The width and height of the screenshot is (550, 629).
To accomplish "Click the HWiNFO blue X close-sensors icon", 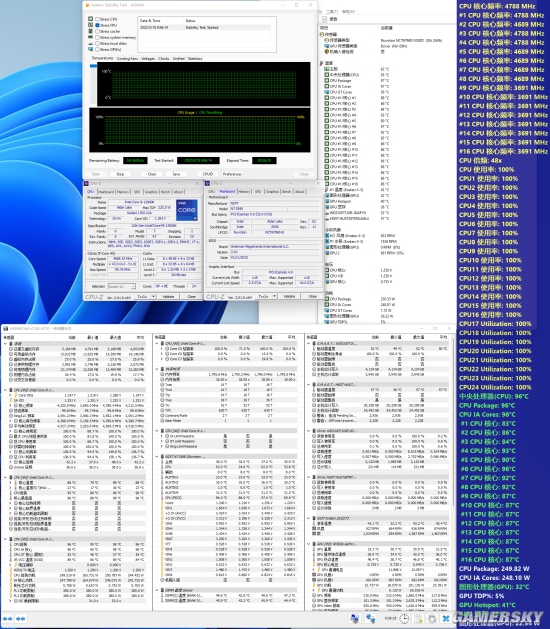I will 445,619.
